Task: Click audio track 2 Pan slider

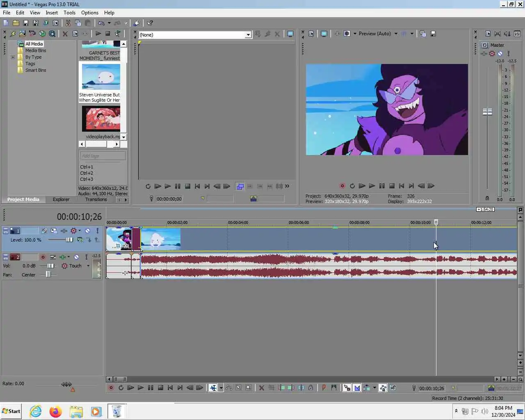Action: click(x=48, y=275)
